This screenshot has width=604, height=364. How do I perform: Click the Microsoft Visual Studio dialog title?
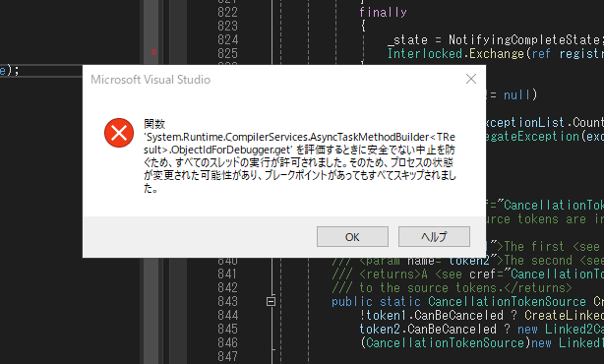(151, 80)
